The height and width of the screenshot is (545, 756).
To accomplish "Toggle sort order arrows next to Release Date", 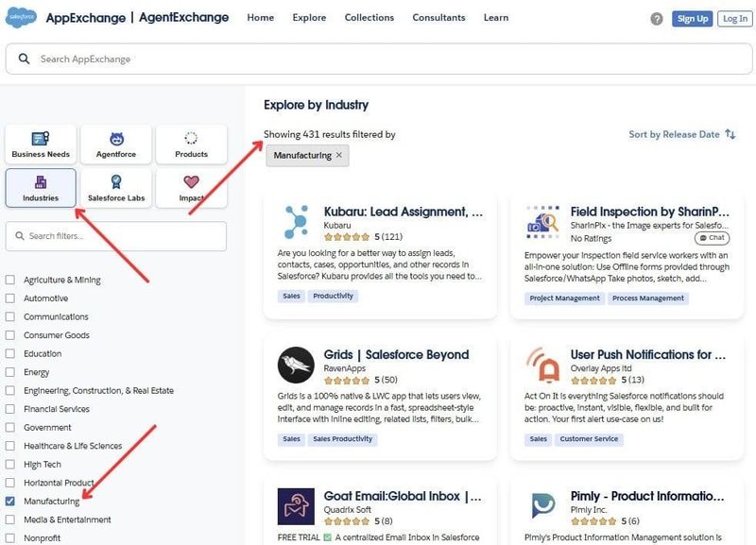I will click(730, 134).
